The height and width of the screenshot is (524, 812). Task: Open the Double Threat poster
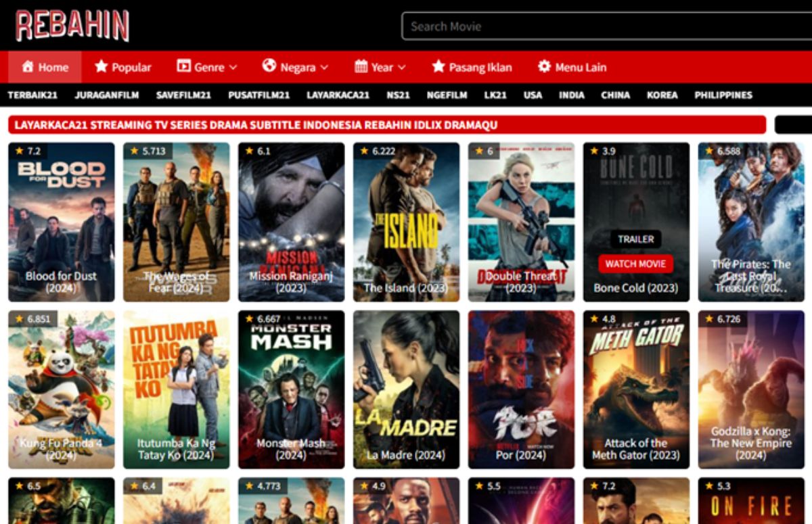coord(522,222)
